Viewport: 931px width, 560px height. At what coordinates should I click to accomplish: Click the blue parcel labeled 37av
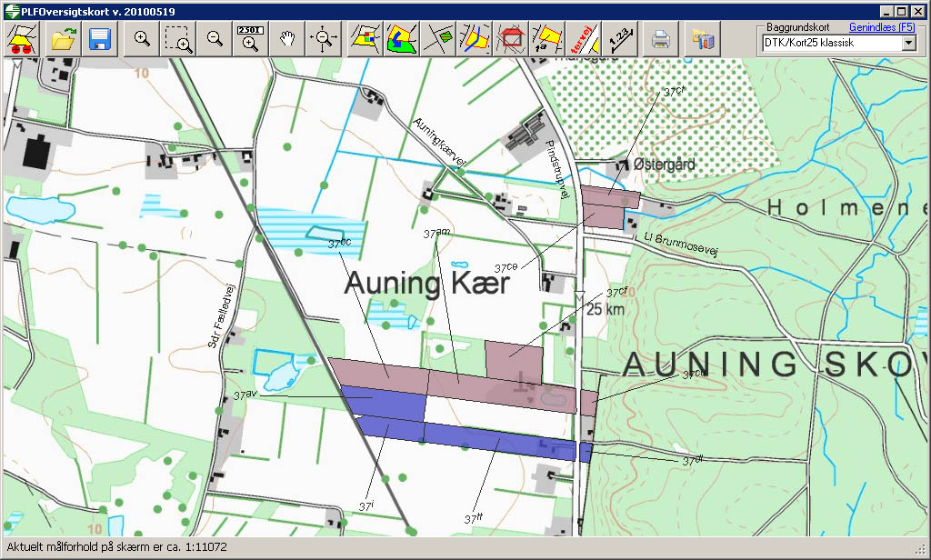click(x=383, y=403)
